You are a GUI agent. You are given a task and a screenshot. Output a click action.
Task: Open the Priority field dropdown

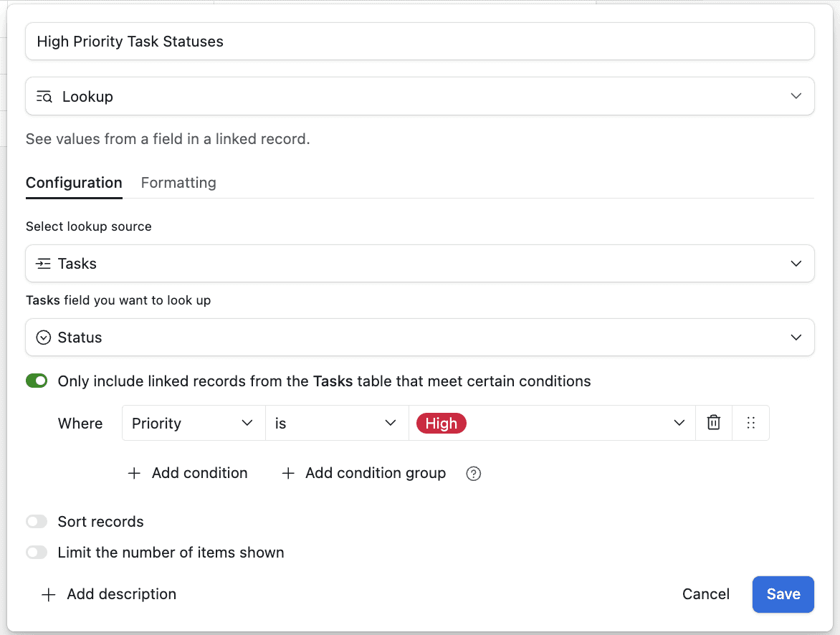tap(194, 423)
